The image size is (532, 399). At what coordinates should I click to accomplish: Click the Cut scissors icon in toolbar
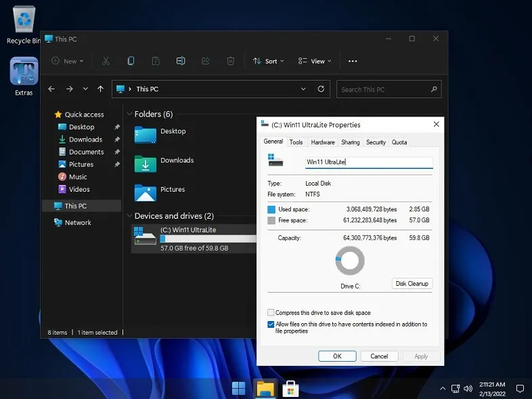(106, 61)
